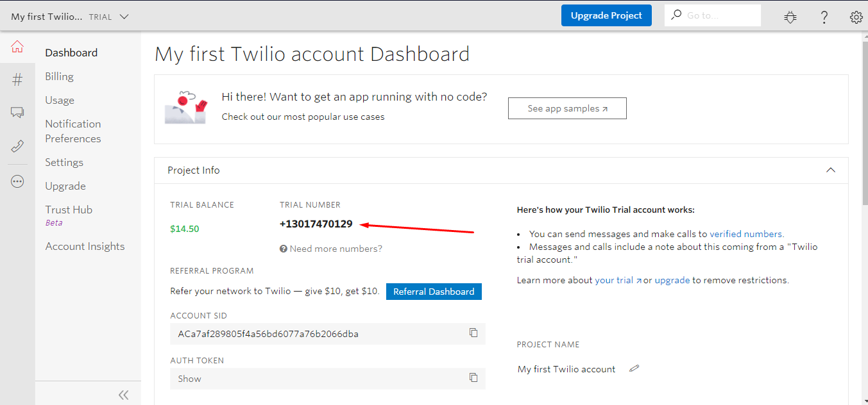The height and width of the screenshot is (405, 868).
Task: Click the debugger bug icon
Action: coord(790,17)
